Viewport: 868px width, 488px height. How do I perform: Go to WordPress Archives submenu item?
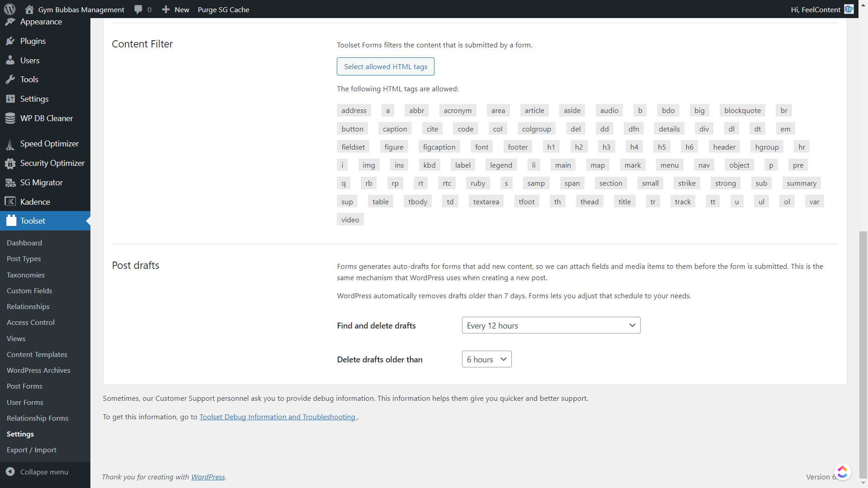coord(38,370)
